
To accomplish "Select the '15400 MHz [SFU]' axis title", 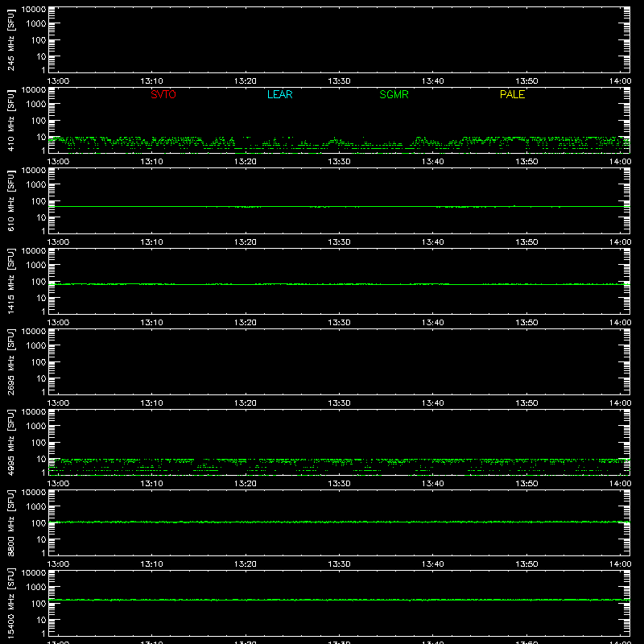I will tap(11, 603).
